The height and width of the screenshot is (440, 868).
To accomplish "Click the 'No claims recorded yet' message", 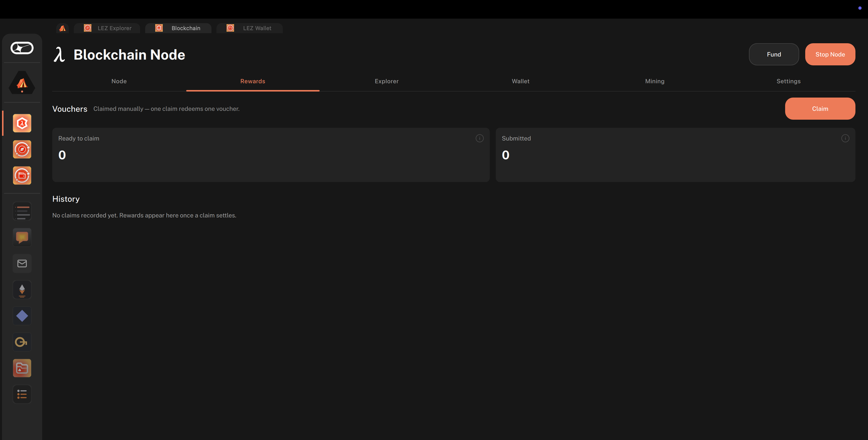I will click(144, 215).
